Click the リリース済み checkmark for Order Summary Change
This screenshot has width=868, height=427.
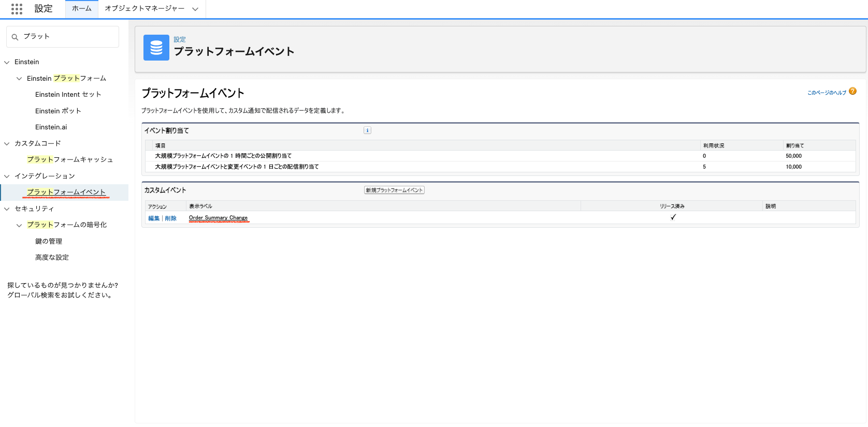[673, 217]
